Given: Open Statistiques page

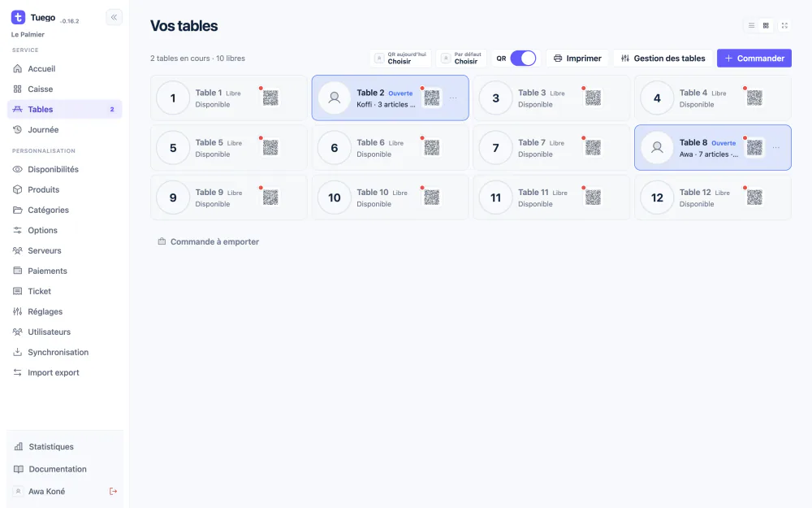Looking at the screenshot, I should click(x=65, y=447).
